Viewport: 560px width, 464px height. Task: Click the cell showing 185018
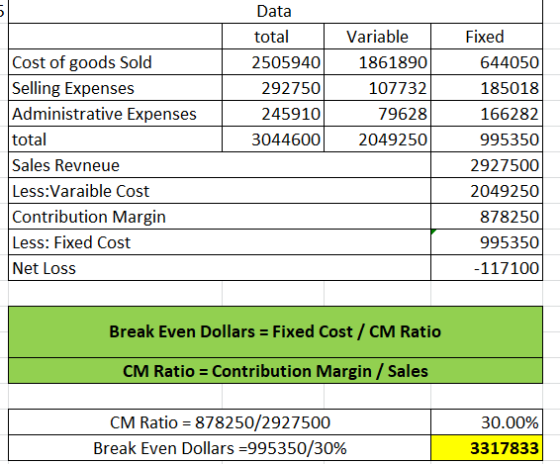486,88
